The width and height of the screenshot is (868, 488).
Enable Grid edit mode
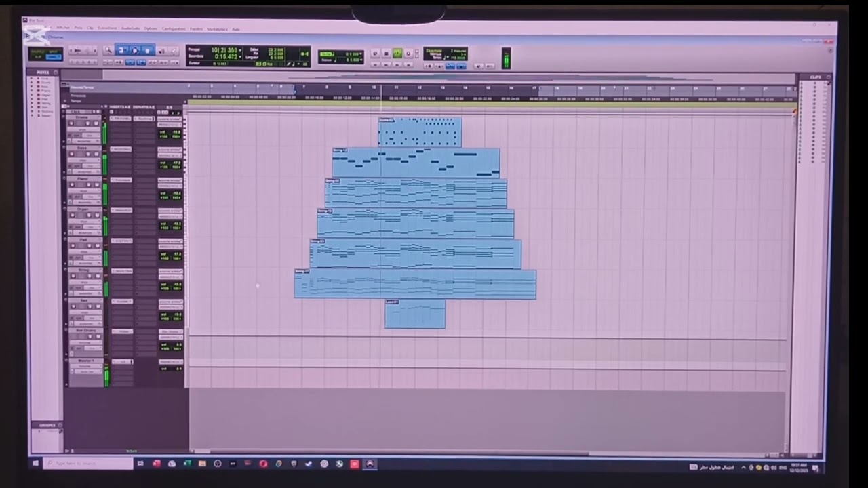[x=54, y=57]
